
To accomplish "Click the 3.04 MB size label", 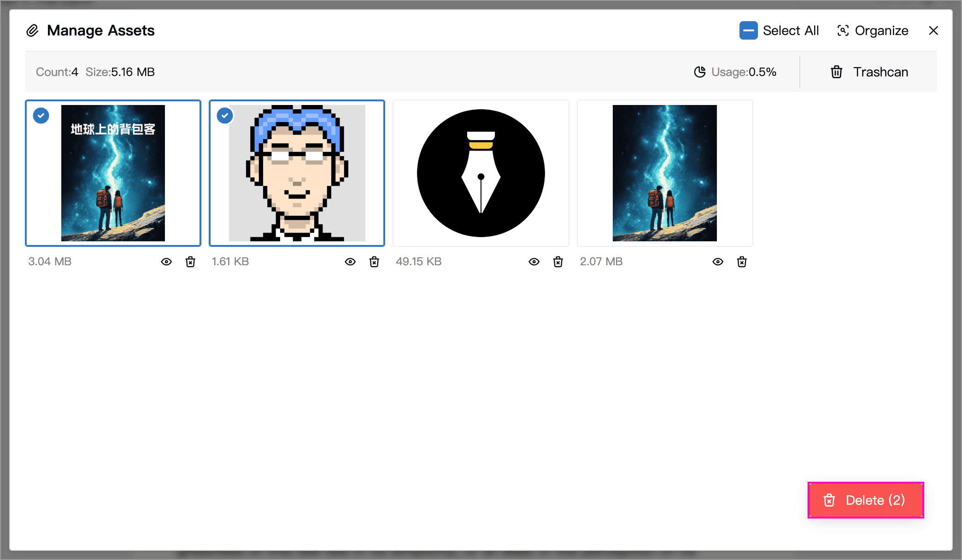I will pos(50,262).
